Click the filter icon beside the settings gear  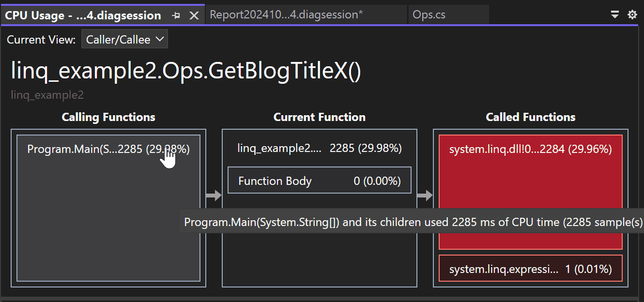point(614,15)
